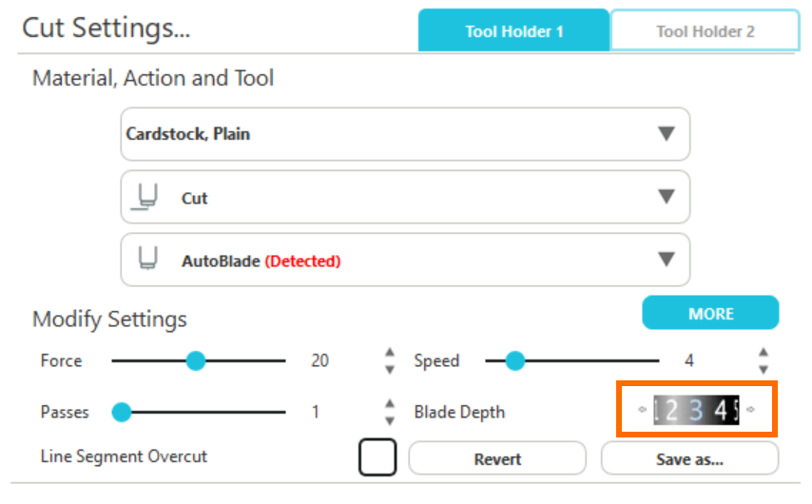This screenshot has height=504, width=812.
Task: Click the MORE button
Action: [710, 313]
